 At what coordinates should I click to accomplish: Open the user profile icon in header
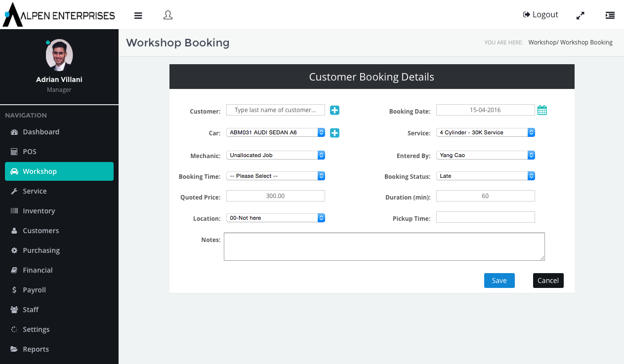168,15
